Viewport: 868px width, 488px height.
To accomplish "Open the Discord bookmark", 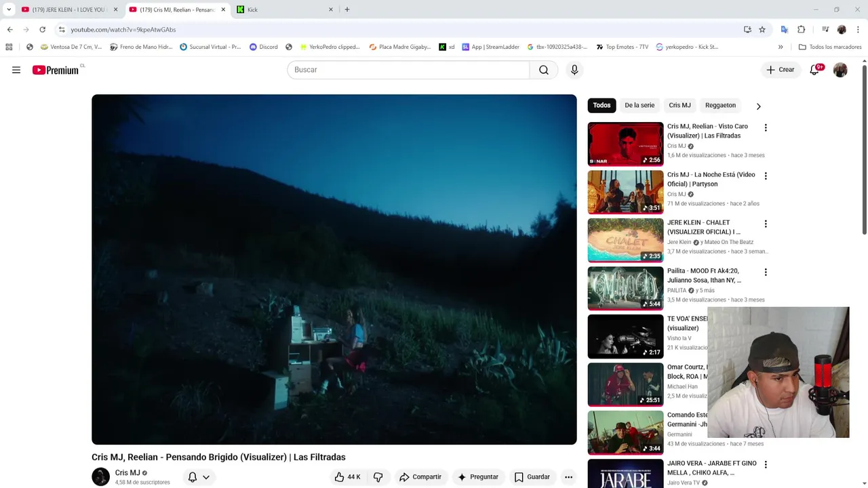I will coord(264,47).
